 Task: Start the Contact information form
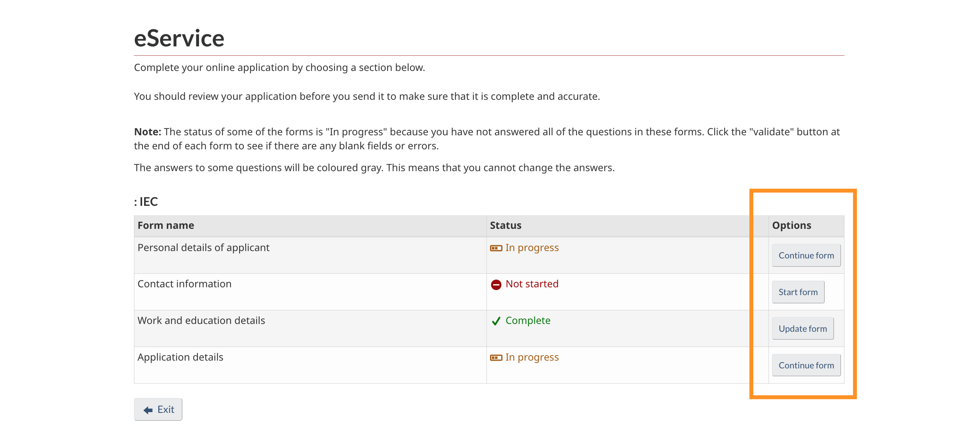[x=798, y=292]
